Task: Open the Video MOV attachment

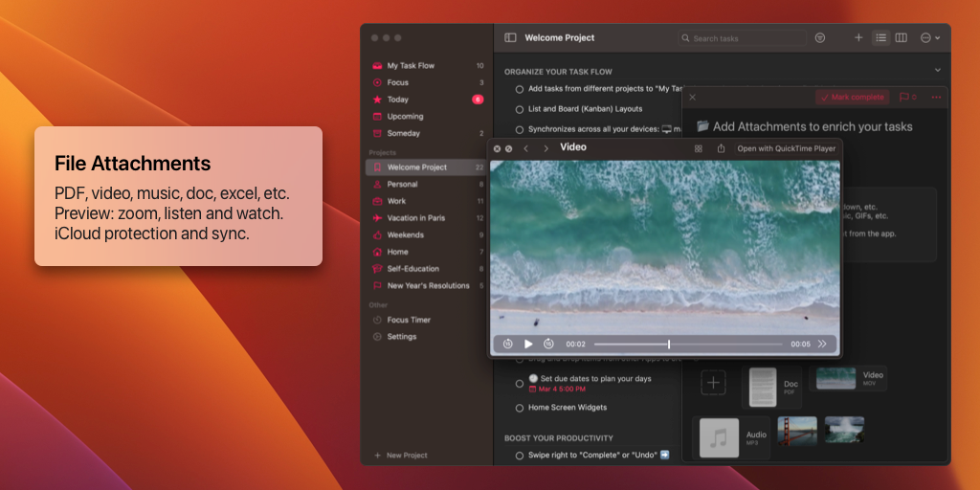Action: pos(848,379)
